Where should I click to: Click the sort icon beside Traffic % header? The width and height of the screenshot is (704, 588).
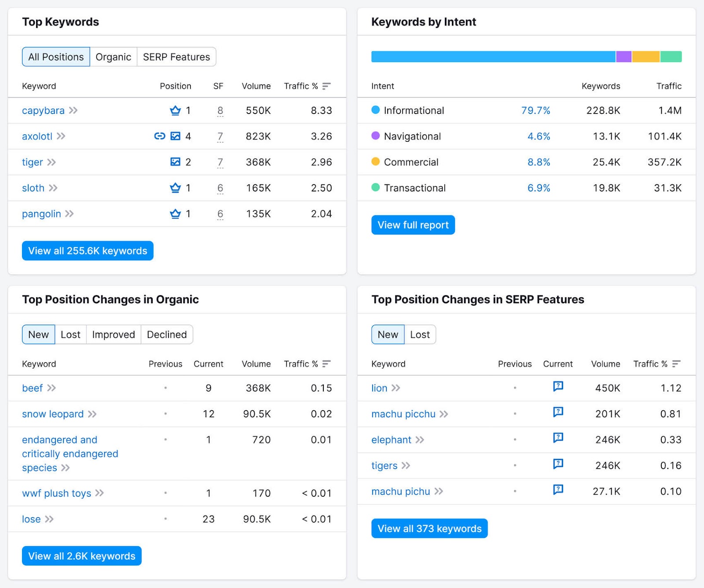pos(326,86)
